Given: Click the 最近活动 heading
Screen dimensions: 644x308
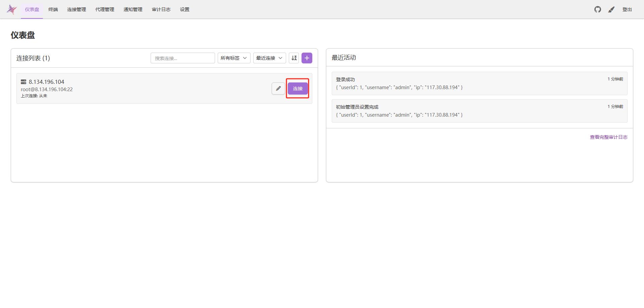Looking at the screenshot, I should [344, 58].
